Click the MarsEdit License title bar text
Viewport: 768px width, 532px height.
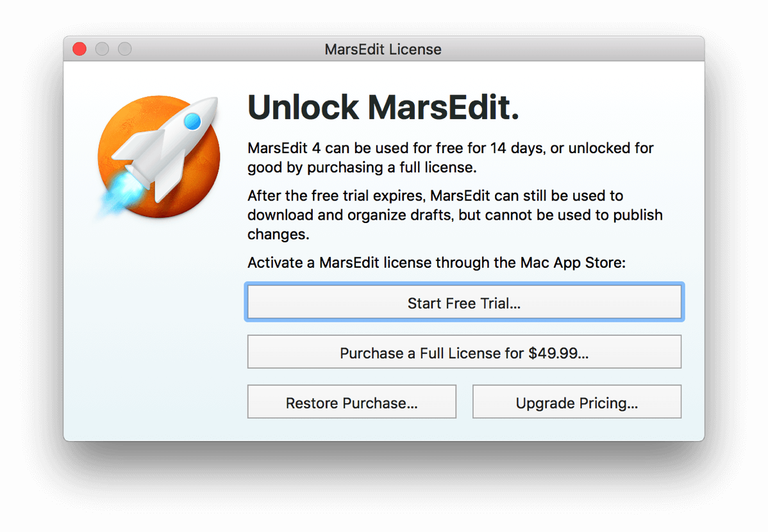383,49
